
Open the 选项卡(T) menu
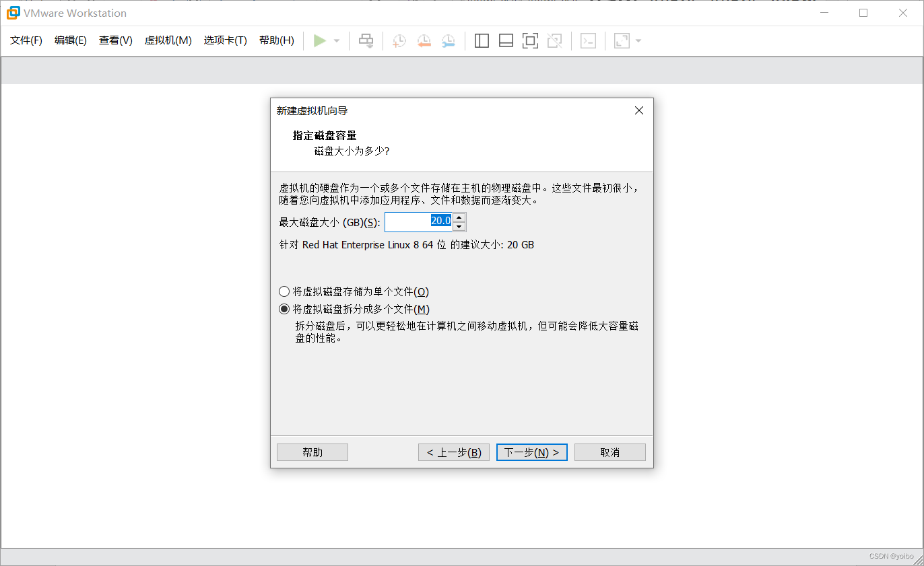226,40
